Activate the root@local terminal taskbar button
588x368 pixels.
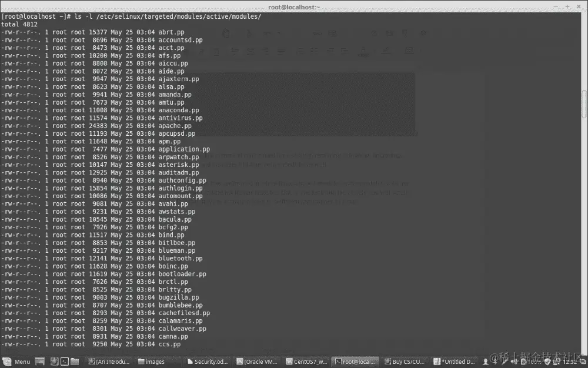(355, 362)
